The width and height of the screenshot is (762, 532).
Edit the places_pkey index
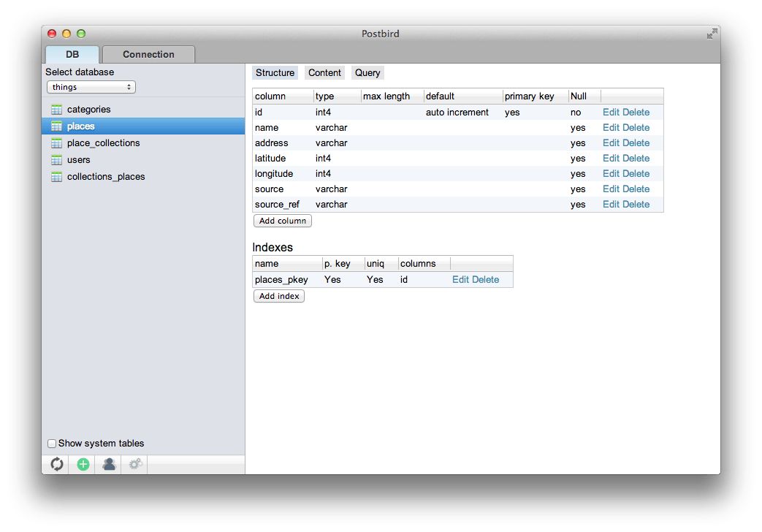click(460, 279)
